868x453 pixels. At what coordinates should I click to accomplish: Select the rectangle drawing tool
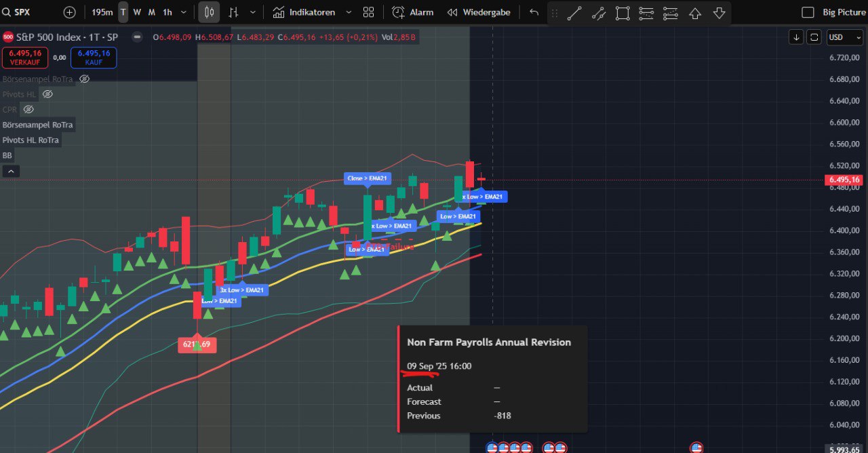click(623, 13)
